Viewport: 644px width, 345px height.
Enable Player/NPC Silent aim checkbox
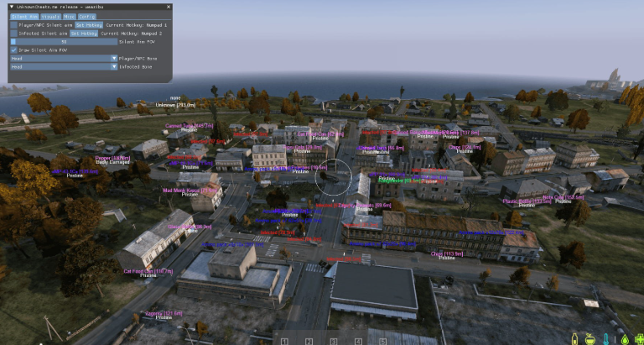pyautogui.click(x=14, y=25)
